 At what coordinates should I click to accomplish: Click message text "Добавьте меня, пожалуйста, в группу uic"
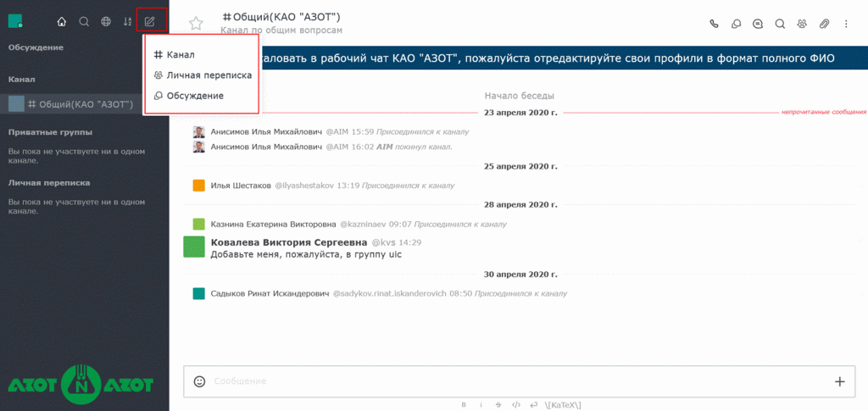point(306,254)
